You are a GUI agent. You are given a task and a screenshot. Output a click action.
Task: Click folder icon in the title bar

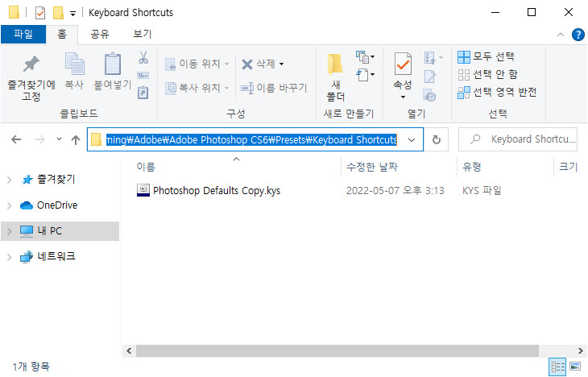point(14,12)
